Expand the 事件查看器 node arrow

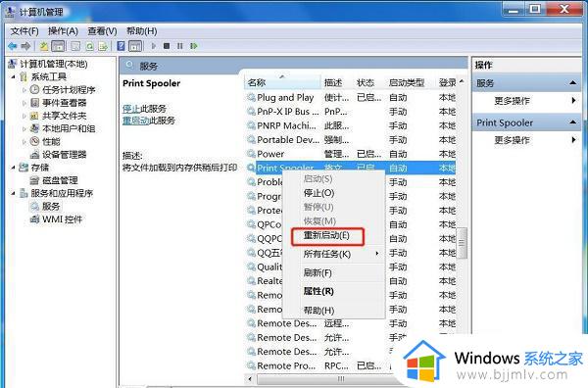pos(24,103)
